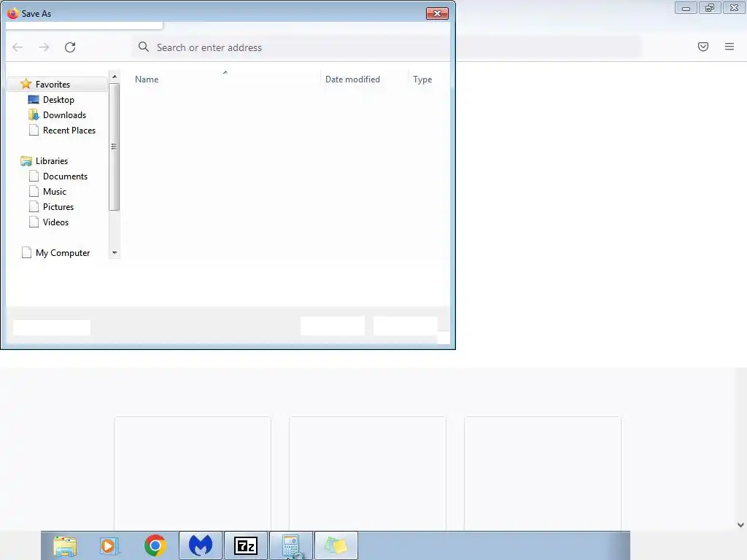
Task: Open Windows Explorer from taskbar
Action: click(x=65, y=545)
